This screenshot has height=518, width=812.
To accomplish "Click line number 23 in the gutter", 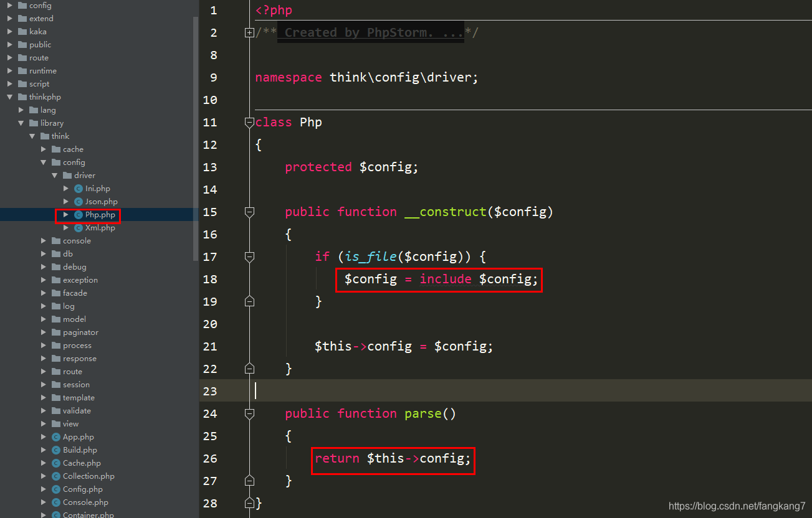I will (x=210, y=391).
